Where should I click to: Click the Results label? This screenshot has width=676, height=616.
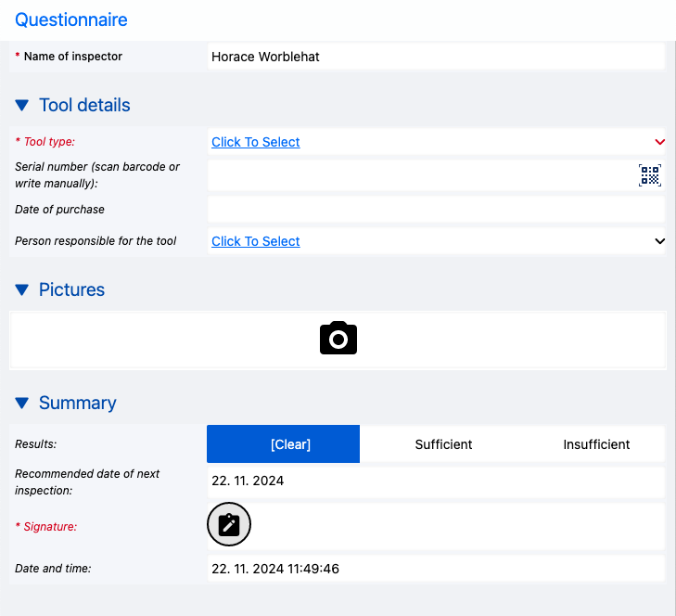point(36,444)
